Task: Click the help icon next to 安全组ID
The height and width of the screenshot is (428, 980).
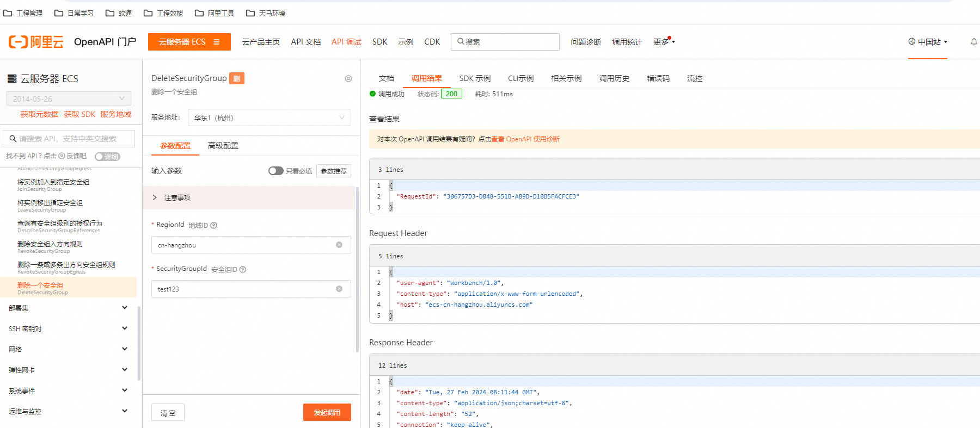Action: click(x=243, y=269)
